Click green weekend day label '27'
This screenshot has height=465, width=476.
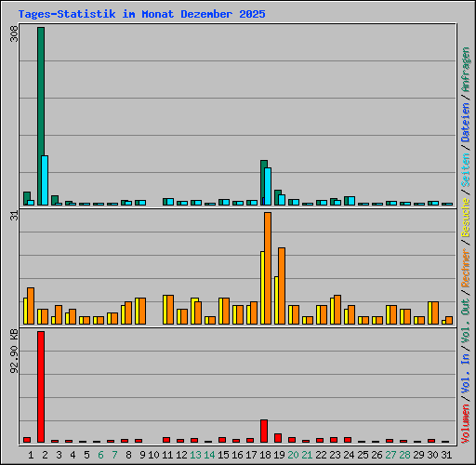pos(390,455)
